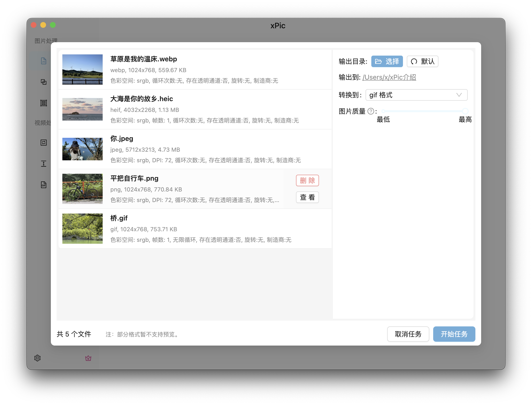Image resolution: width=532 pixels, height=405 pixels.
Task: Select the 桥.gif thumbnail image
Action: pyautogui.click(x=82, y=229)
